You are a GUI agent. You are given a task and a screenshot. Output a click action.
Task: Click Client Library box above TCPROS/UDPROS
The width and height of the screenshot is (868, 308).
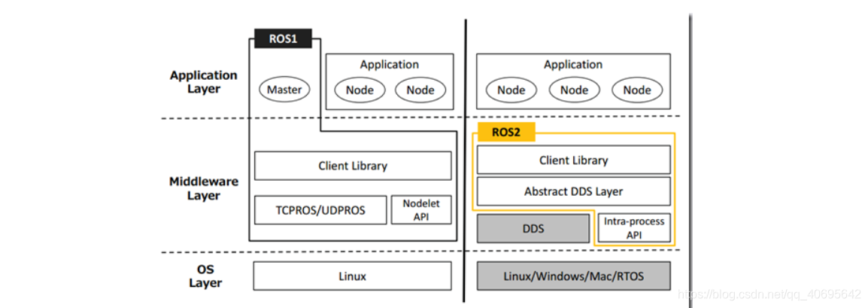(x=353, y=166)
